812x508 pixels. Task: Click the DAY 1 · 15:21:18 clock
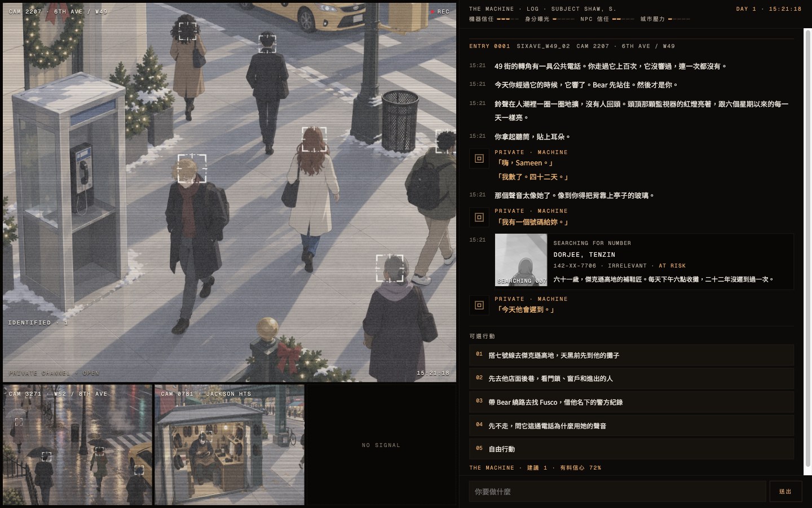coord(769,9)
